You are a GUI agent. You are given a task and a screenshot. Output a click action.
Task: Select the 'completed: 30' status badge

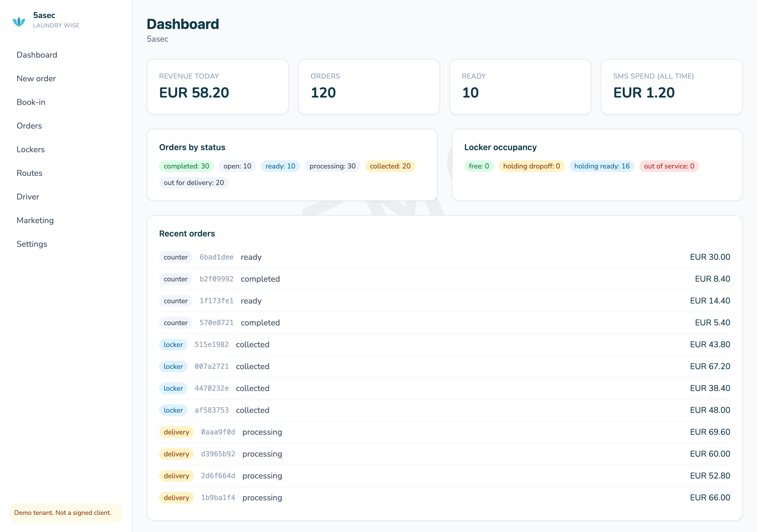tap(187, 166)
